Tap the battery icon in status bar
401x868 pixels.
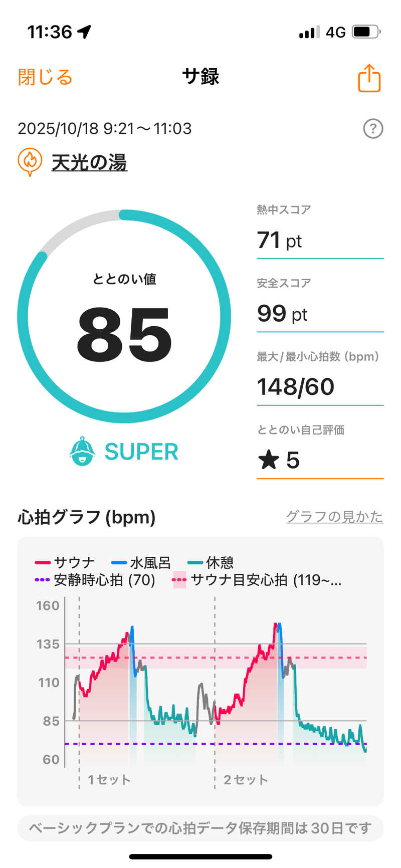(366, 32)
